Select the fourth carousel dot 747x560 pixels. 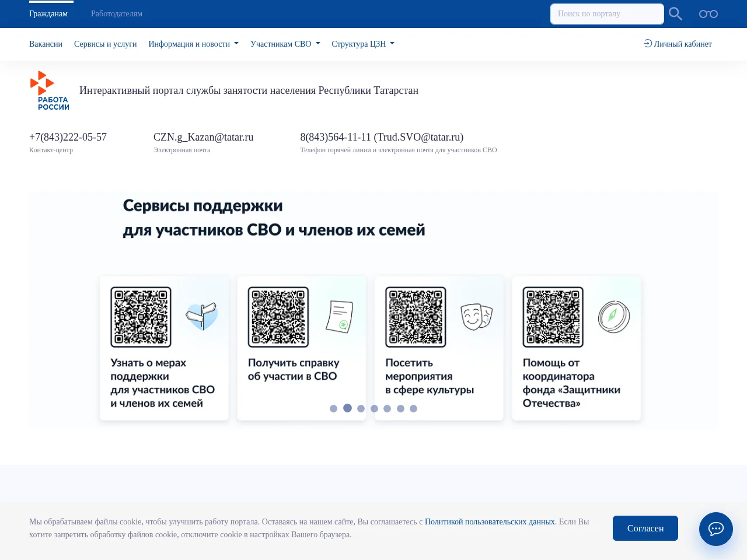374,408
